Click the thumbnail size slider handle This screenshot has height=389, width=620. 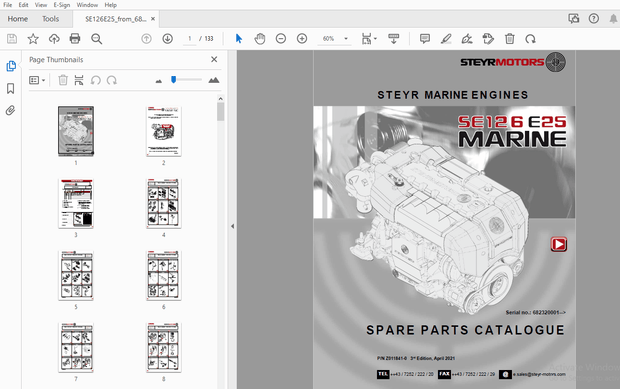point(173,80)
